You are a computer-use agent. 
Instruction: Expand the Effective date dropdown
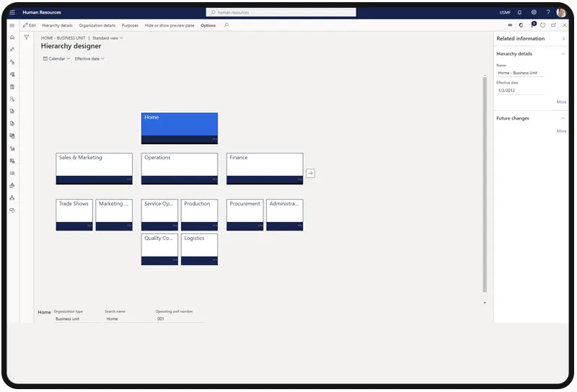[89, 59]
